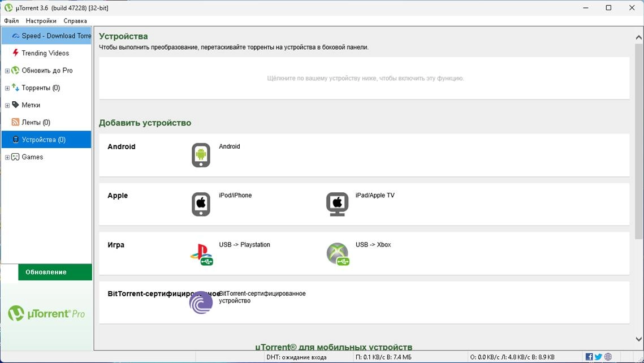
Task: Click the Добавить устройство heading
Action: pyautogui.click(x=145, y=123)
